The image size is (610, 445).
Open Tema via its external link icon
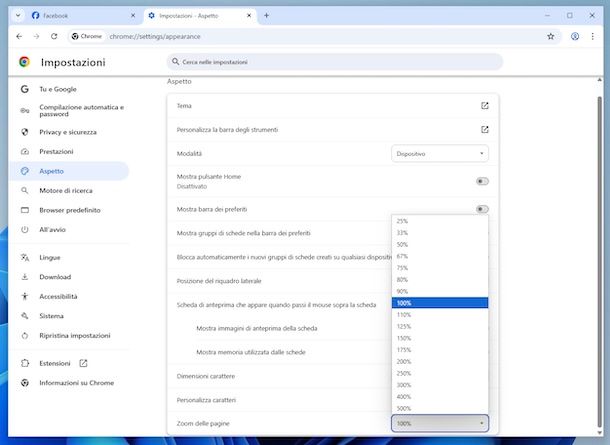(485, 106)
